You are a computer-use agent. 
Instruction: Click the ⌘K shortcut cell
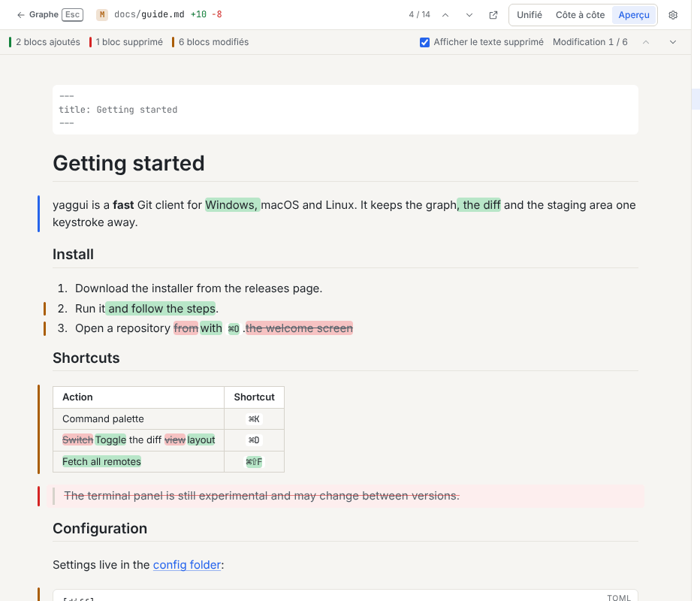[254, 419]
